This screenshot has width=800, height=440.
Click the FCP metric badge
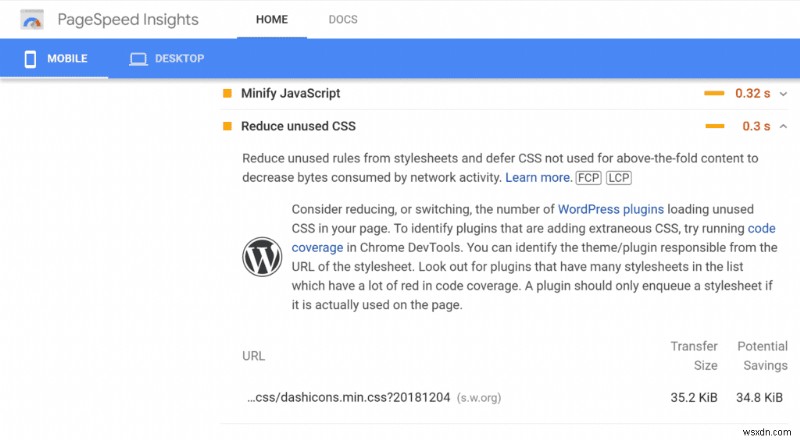[x=588, y=178]
